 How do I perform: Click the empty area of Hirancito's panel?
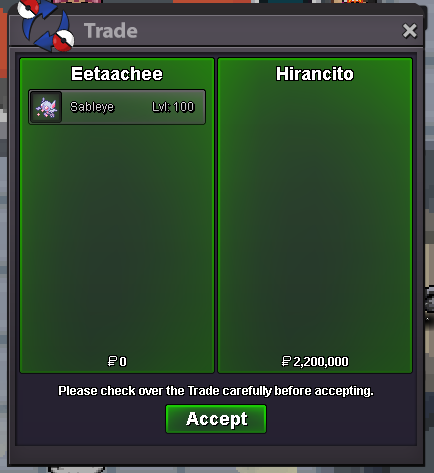315,217
